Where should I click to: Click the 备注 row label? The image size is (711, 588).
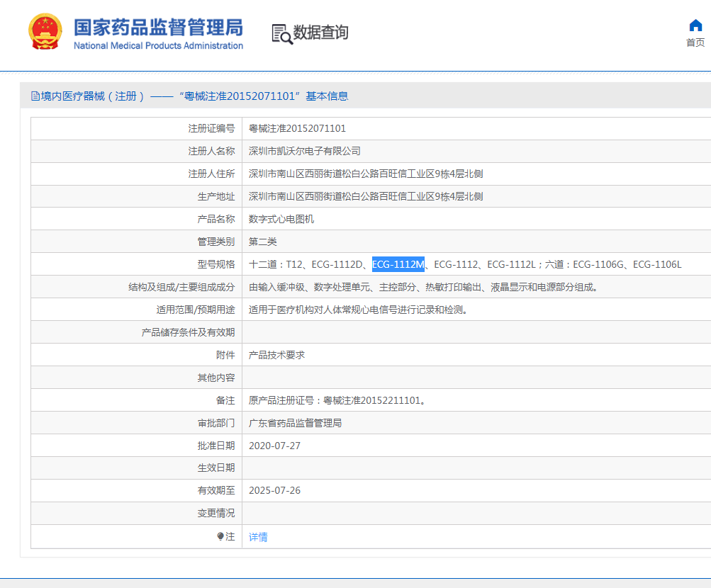(x=225, y=400)
